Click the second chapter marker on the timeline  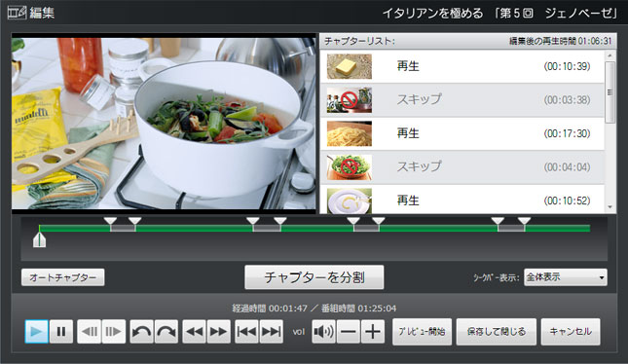click(x=135, y=221)
